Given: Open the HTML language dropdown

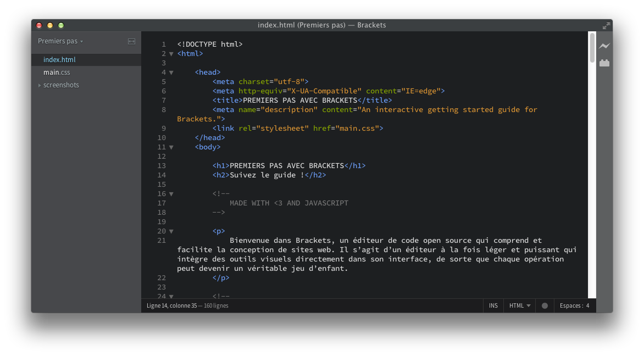Looking at the screenshot, I should [520, 305].
